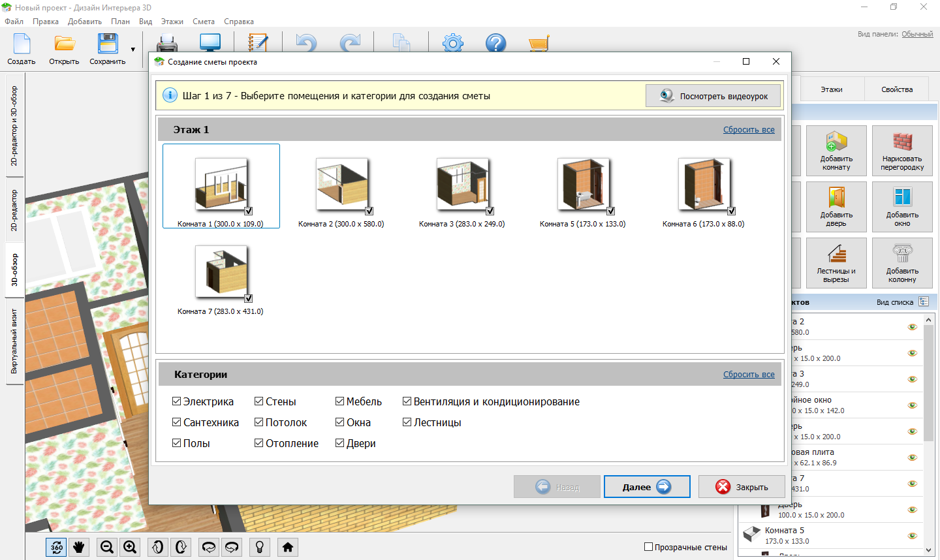This screenshot has width=940, height=560.
Task: Toggle the Полы category checkbox
Action: pyautogui.click(x=176, y=443)
